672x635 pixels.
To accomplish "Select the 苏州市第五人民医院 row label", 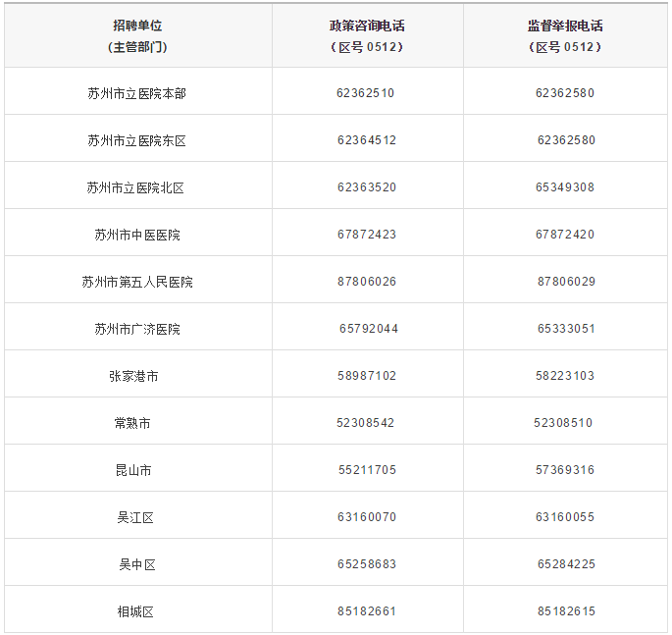I will pyautogui.click(x=137, y=282).
